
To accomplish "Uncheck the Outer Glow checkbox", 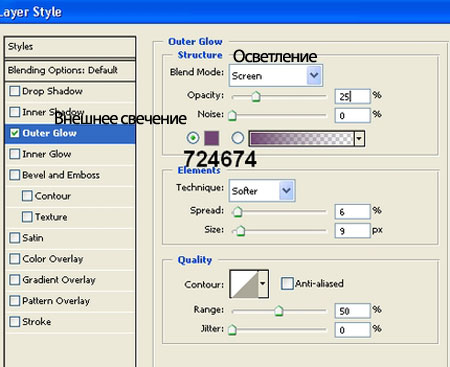I will (15, 133).
